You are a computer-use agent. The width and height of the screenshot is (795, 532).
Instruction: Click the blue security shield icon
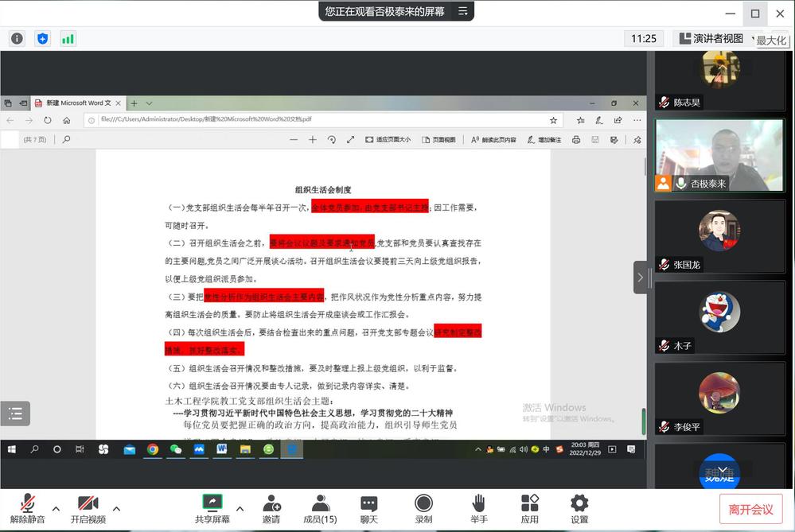43,38
